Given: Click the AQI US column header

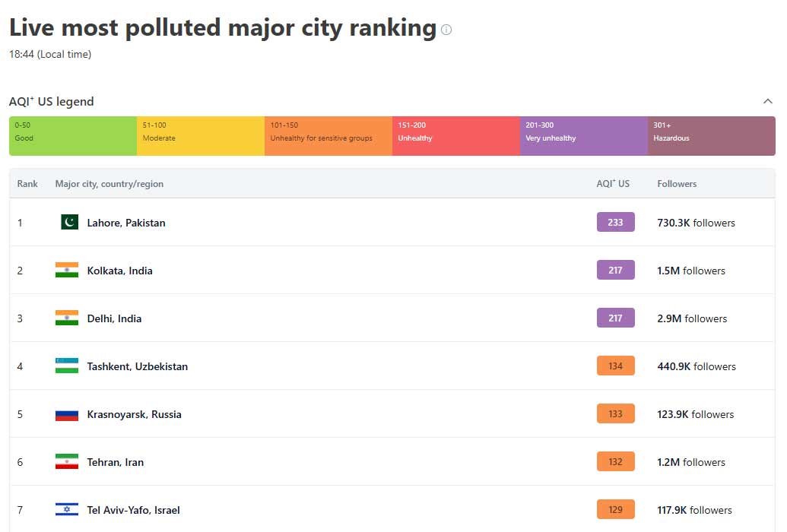Looking at the screenshot, I should [613, 184].
